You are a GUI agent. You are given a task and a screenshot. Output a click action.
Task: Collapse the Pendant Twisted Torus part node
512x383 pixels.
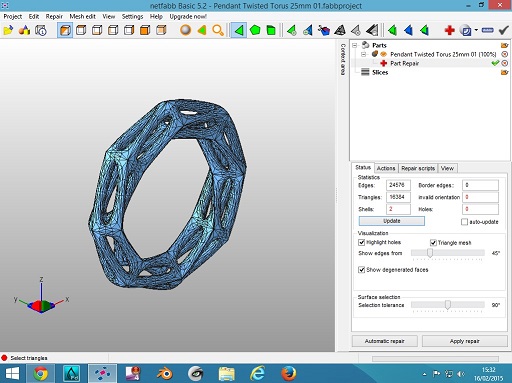tap(364, 54)
